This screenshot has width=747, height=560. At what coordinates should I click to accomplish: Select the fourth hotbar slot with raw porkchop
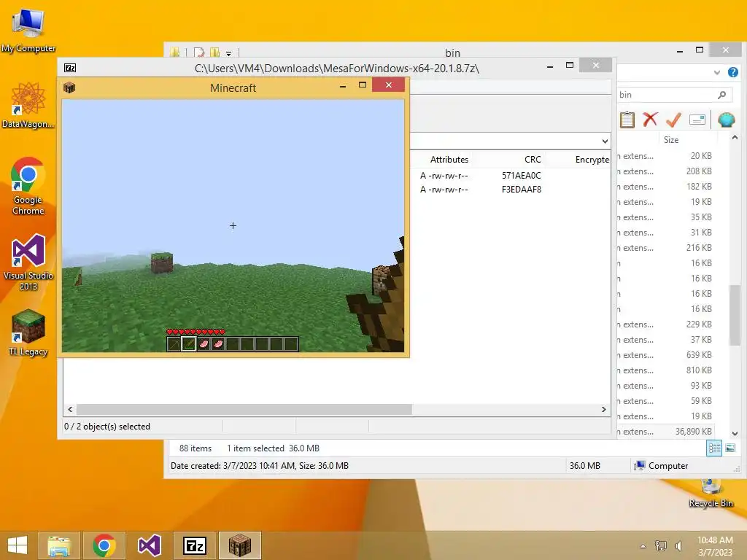pyautogui.click(x=217, y=344)
